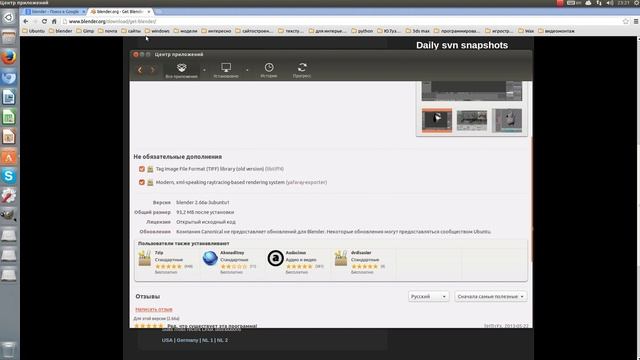Open Trash in launcher

(9, 350)
